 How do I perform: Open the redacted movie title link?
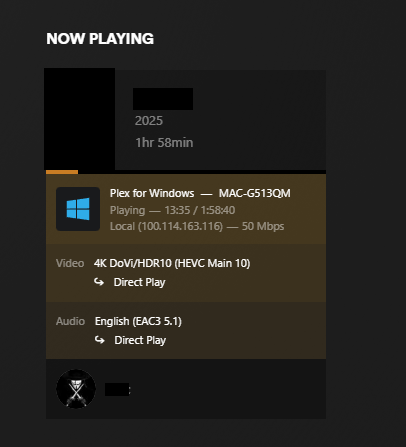(163, 99)
